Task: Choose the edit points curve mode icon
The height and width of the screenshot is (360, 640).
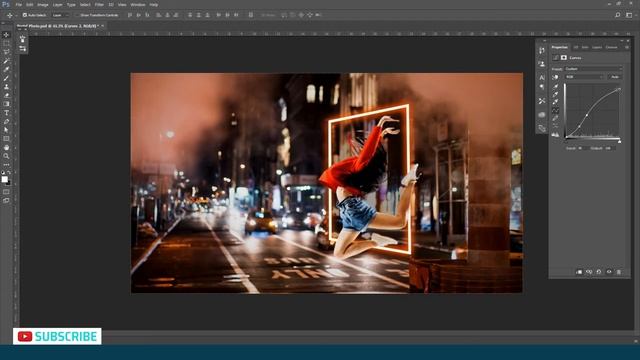Action: click(x=555, y=110)
